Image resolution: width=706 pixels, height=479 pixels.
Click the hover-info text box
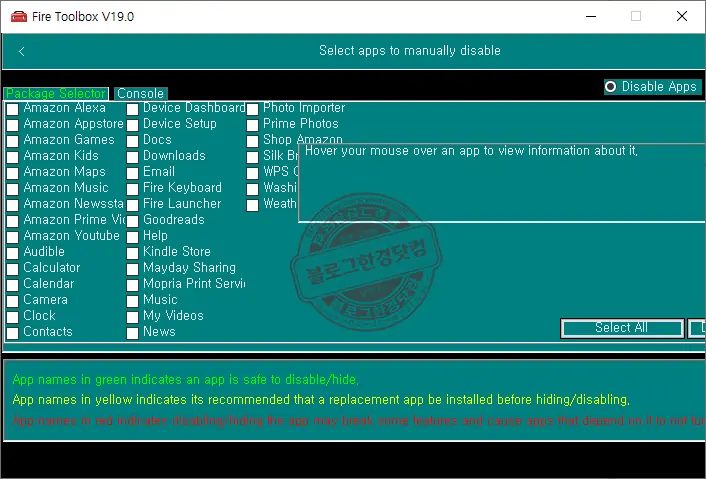(x=502, y=183)
